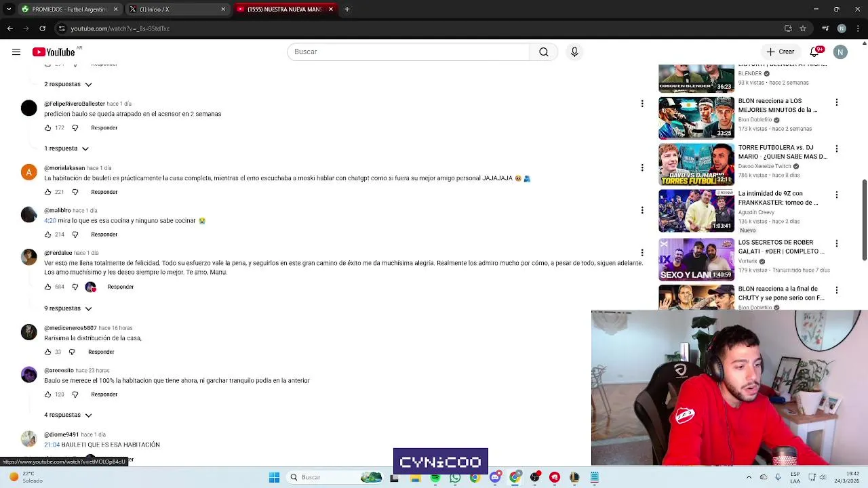The height and width of the screenshot is (488, 868).
Task: Open options for BLON reacciona a LOS MEJORES video
Action: [x=837, y=102]
